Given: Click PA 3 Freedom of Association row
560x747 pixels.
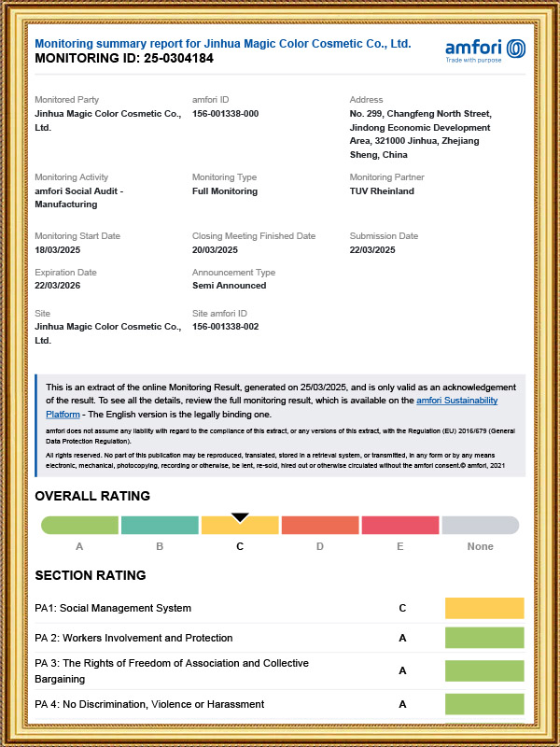Looking at the screenshot, I should tap(279, 670).
